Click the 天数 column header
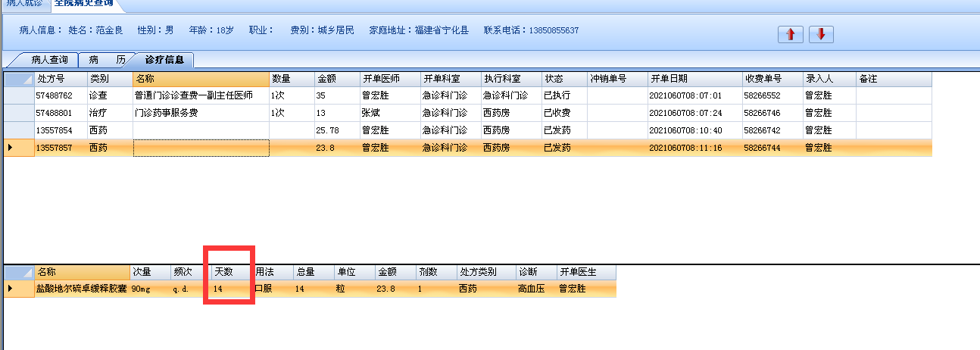The image size is (980, 350). [232, 272]
